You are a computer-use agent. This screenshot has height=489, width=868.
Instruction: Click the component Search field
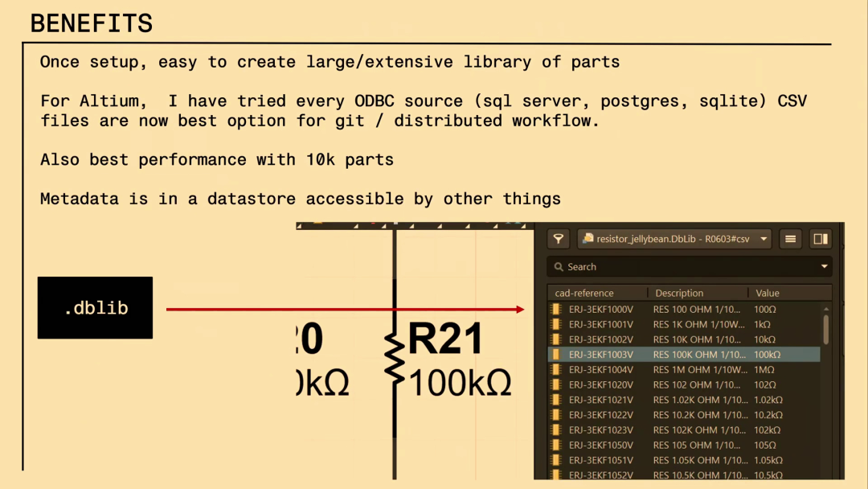pos(690,267)
